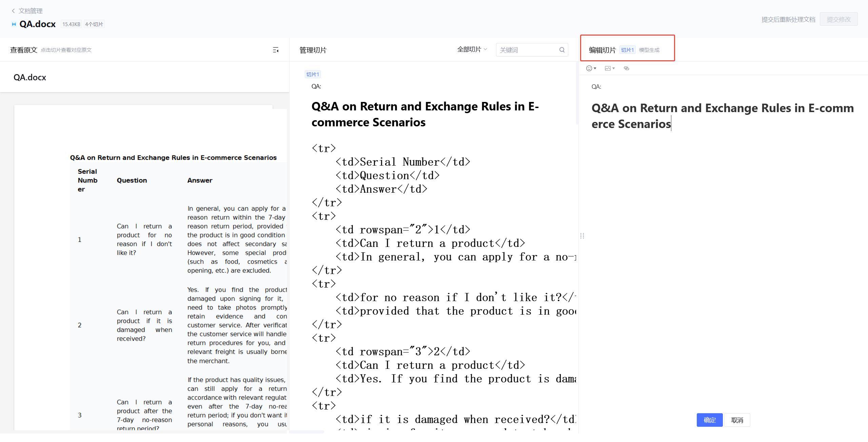Expand the image insert dropdown arrow
The image size is (868, 442).
tap(614, 68)
